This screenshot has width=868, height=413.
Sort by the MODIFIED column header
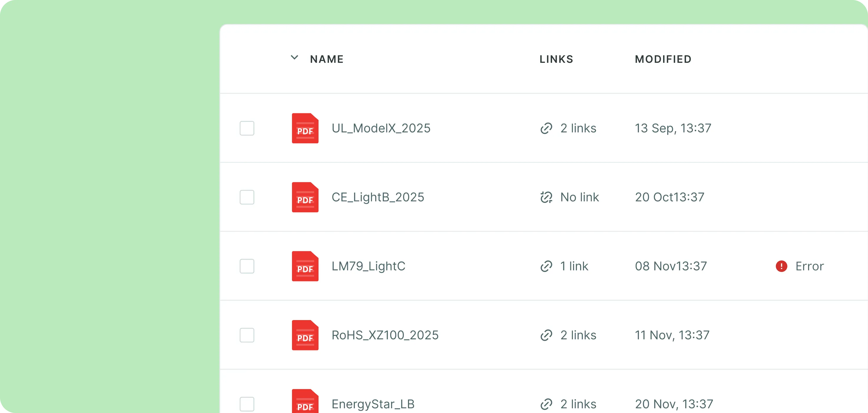coord(663,59)
